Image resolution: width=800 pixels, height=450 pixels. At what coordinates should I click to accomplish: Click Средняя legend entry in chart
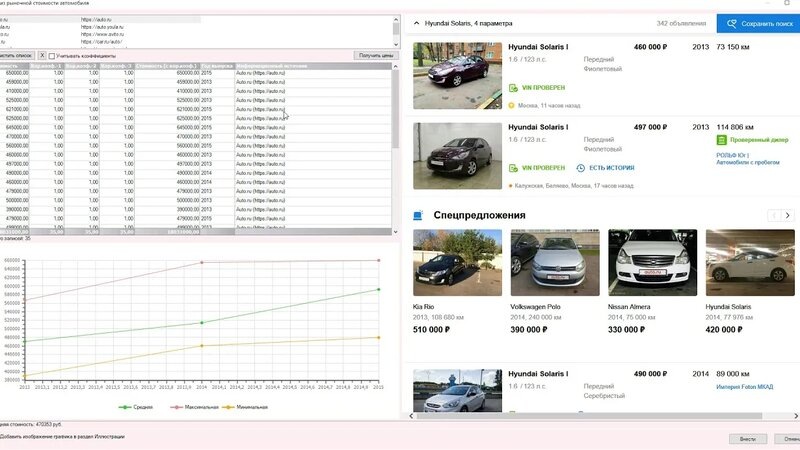tap(136, 407)
